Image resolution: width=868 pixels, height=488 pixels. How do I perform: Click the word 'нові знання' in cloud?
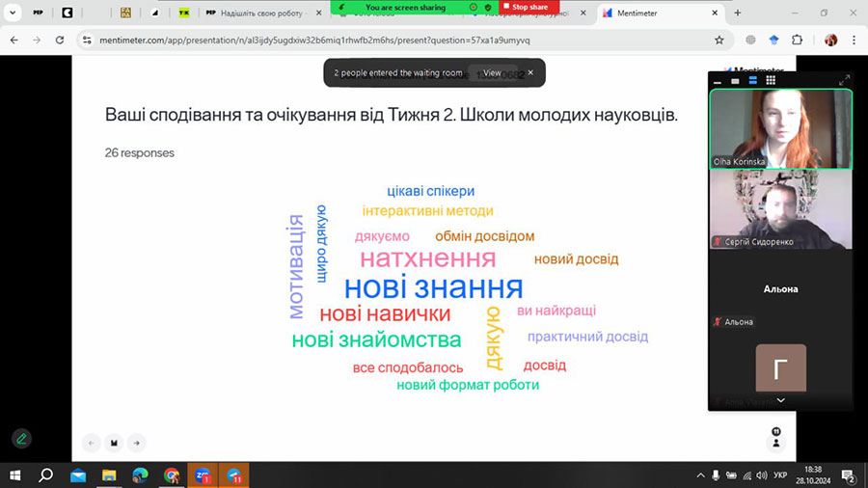[x=433, y=287]
